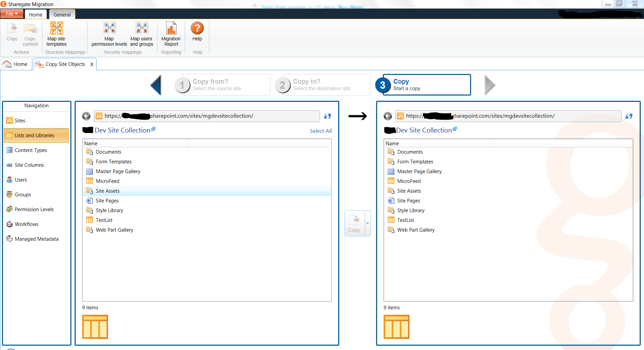Select Web Part Gallery in destination list
The image size is (644, 350).
click(508, 230)
